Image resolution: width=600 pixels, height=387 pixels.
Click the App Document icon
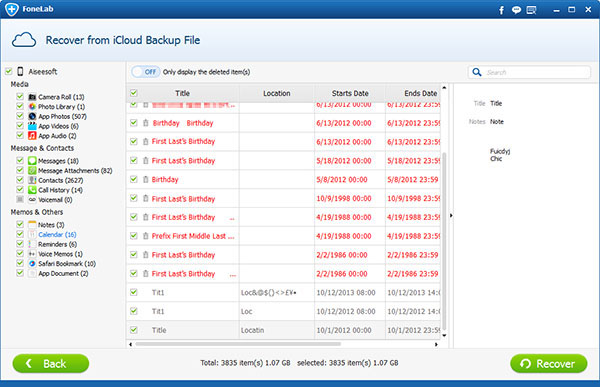(32, 273)
